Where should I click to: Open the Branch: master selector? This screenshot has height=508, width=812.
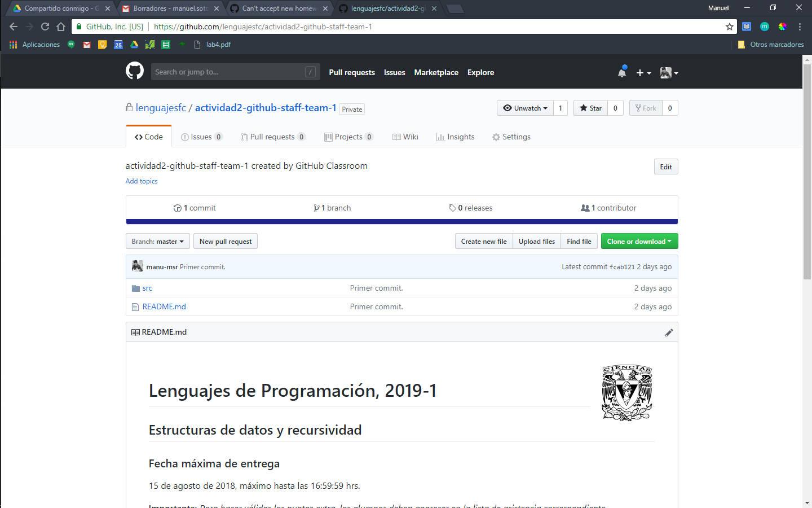157,241
